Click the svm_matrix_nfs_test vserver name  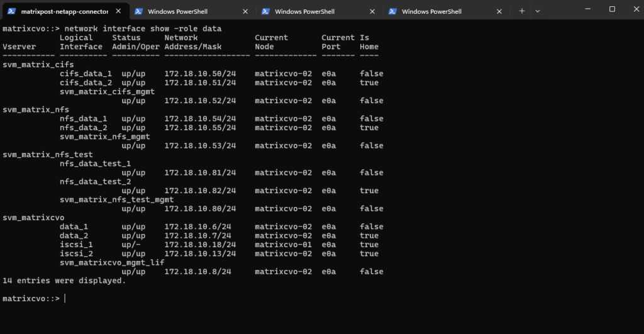coord(48,155)
